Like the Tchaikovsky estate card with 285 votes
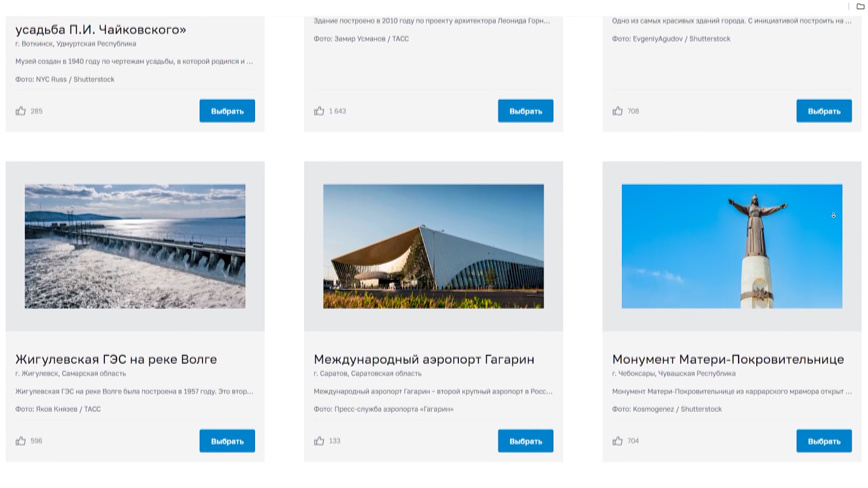Screen dimensions: 868x488 coord(21,111)
